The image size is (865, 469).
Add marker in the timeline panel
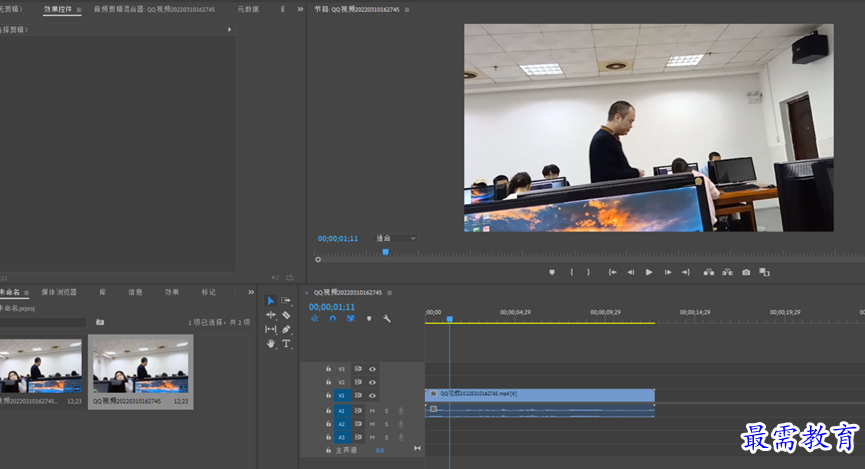click(369, 318)
